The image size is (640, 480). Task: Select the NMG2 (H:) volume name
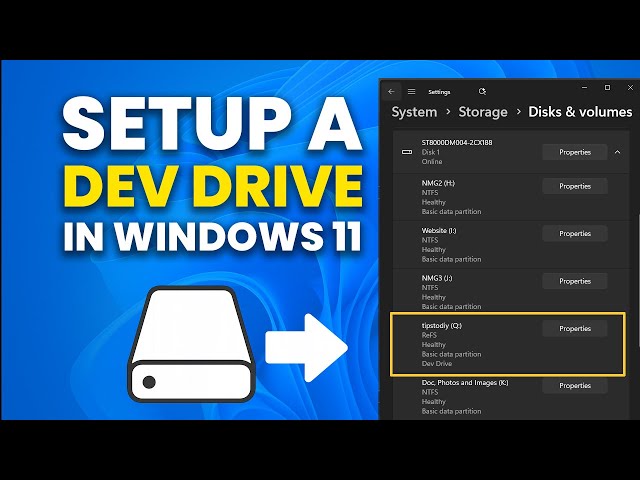coord(438,183)
